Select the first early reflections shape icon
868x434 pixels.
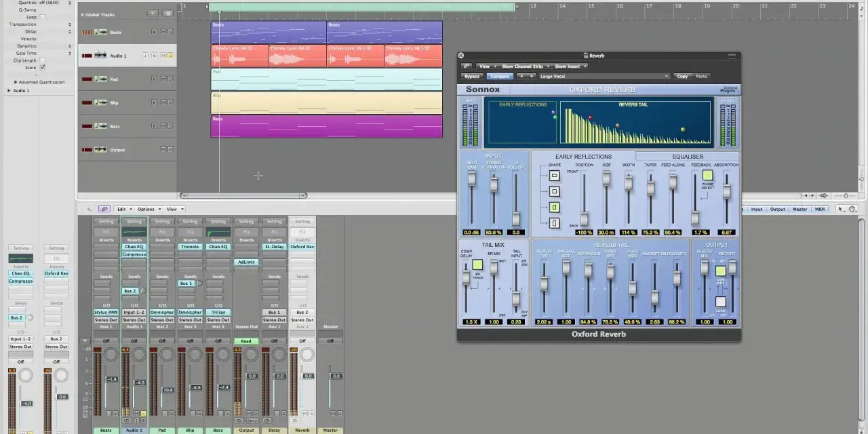tap(554, 176)
